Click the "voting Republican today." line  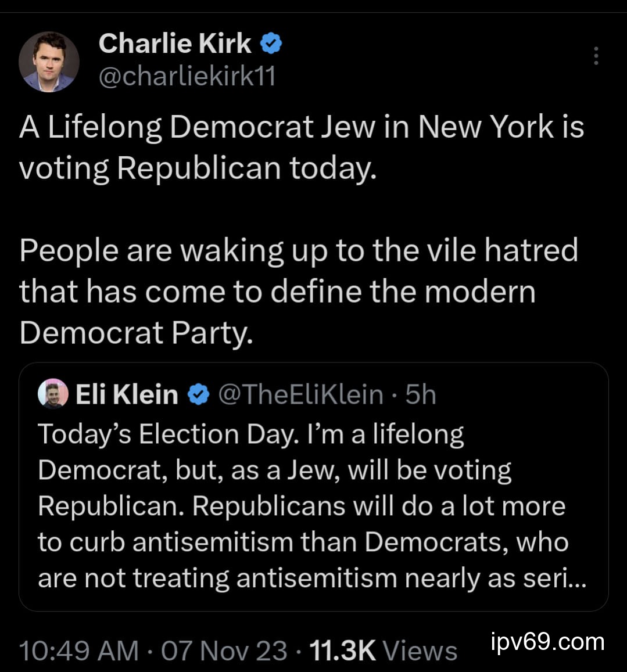point(198,168)
